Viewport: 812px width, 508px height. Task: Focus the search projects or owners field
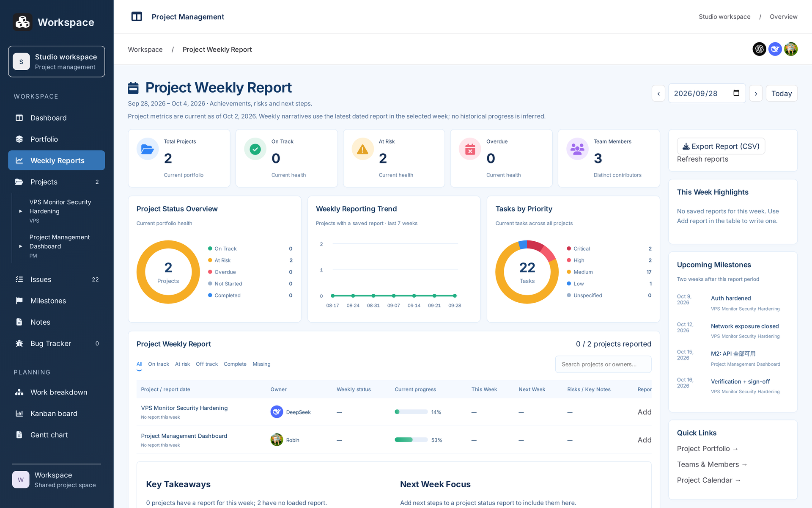click(603, 364)
